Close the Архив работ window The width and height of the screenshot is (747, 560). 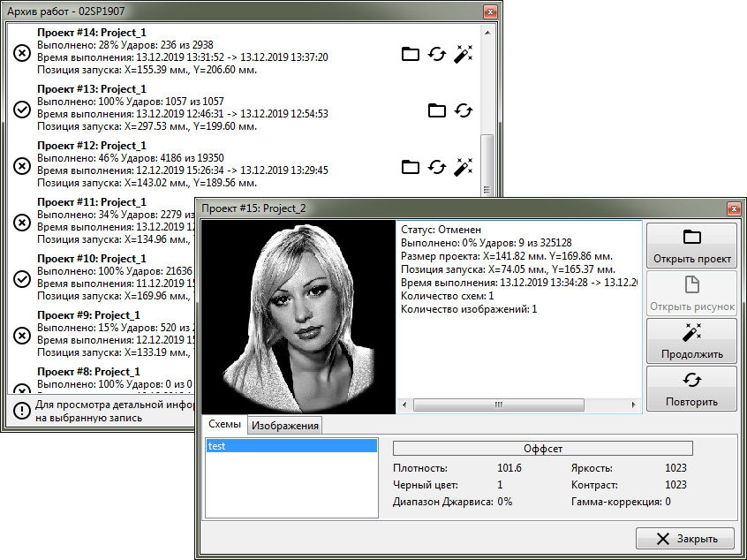point(490,11)
